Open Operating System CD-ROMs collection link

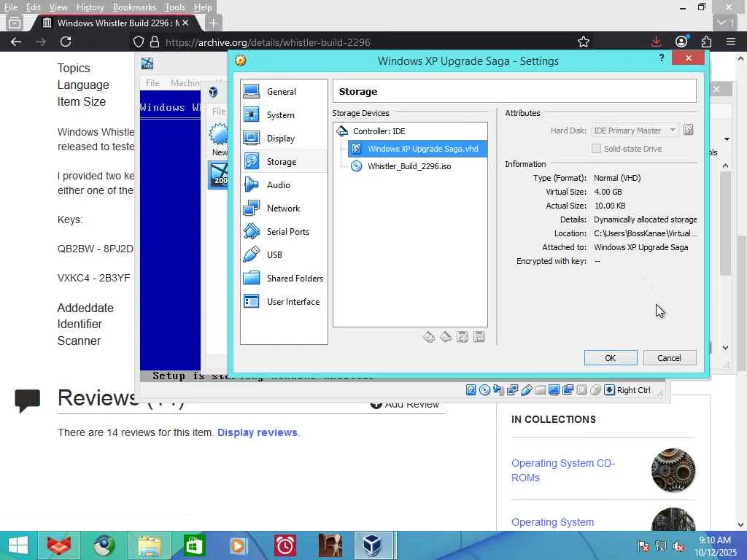(563, 470)
